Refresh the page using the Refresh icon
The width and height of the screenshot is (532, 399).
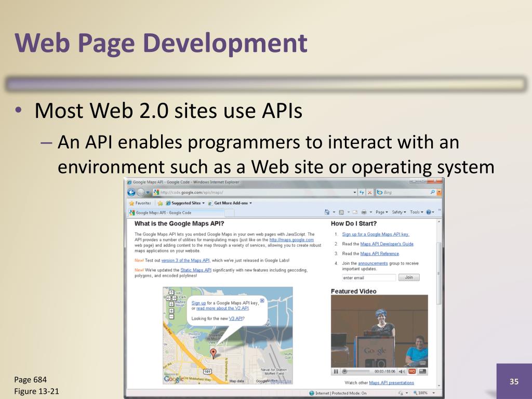tap(362, 192)
